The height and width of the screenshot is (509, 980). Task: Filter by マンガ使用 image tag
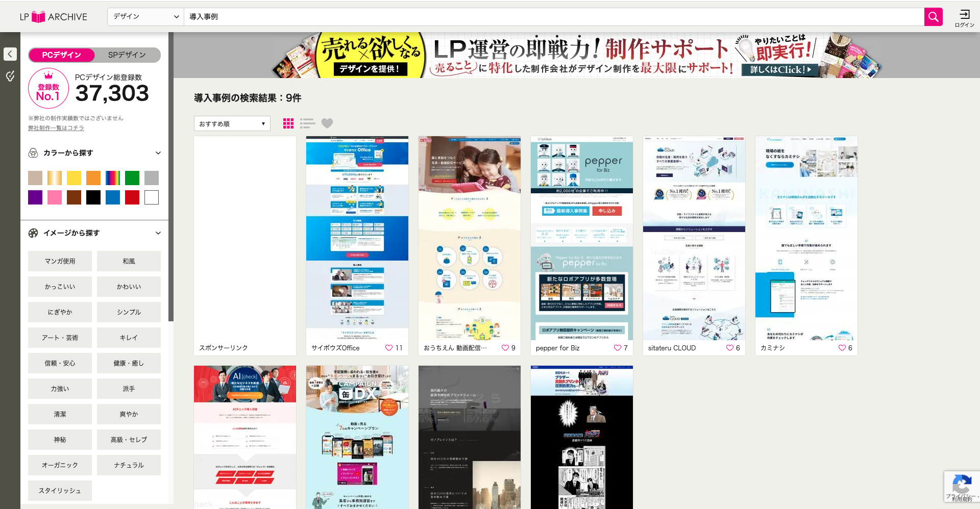60,261
